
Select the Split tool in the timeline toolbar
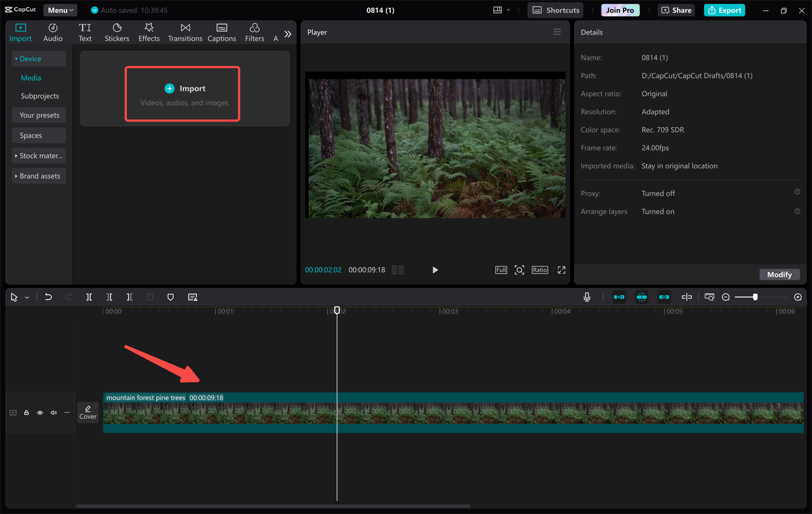(89, 296)
